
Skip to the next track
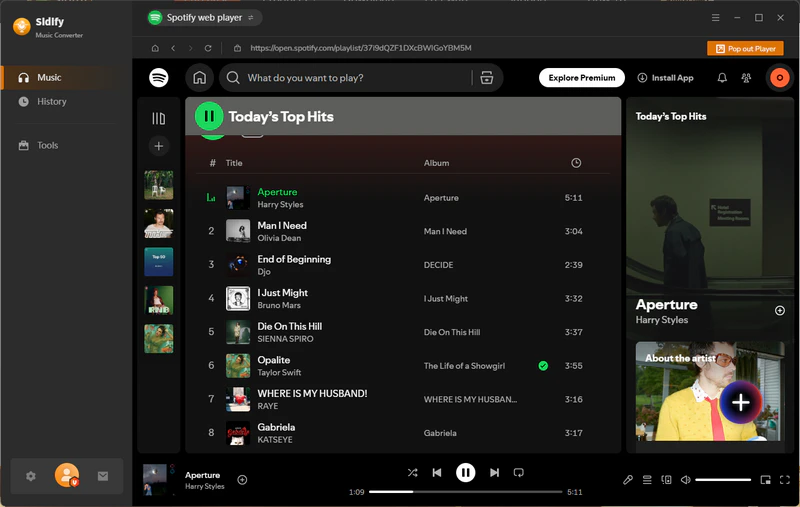(494, 472)
